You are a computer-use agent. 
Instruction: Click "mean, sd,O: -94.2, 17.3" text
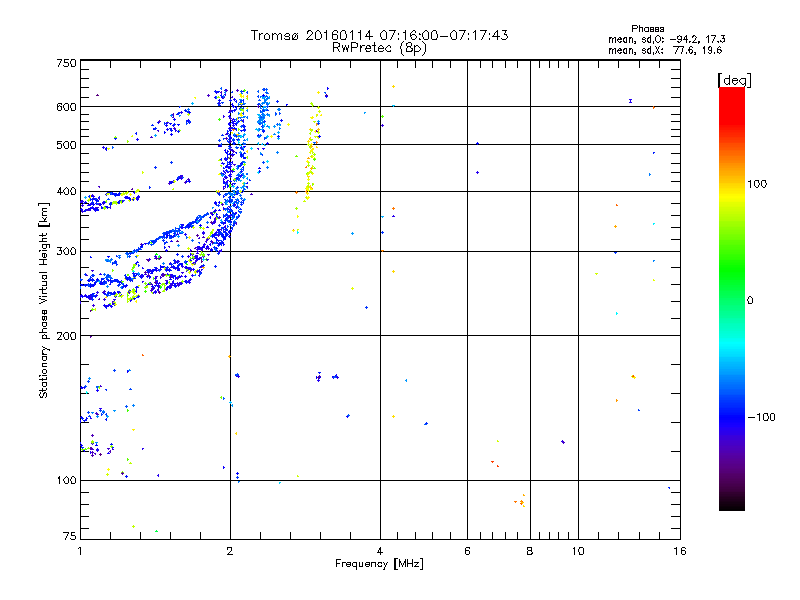666,39
